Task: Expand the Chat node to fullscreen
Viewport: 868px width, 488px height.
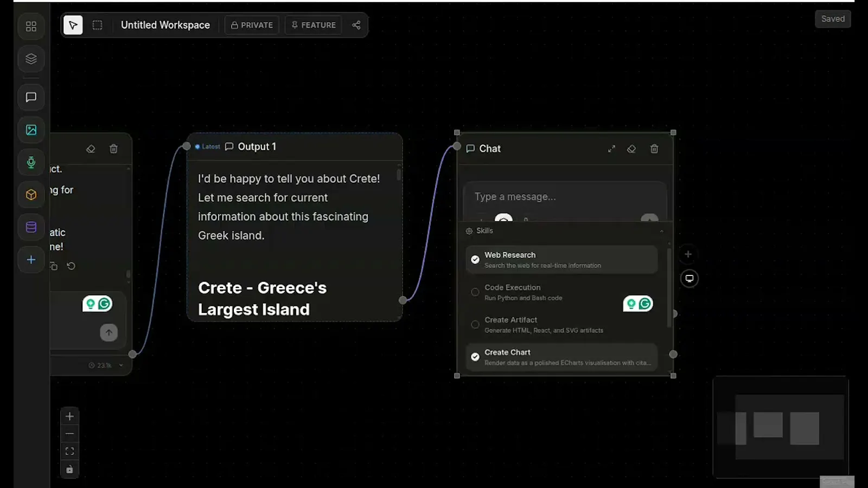Action: click(611, 149)
